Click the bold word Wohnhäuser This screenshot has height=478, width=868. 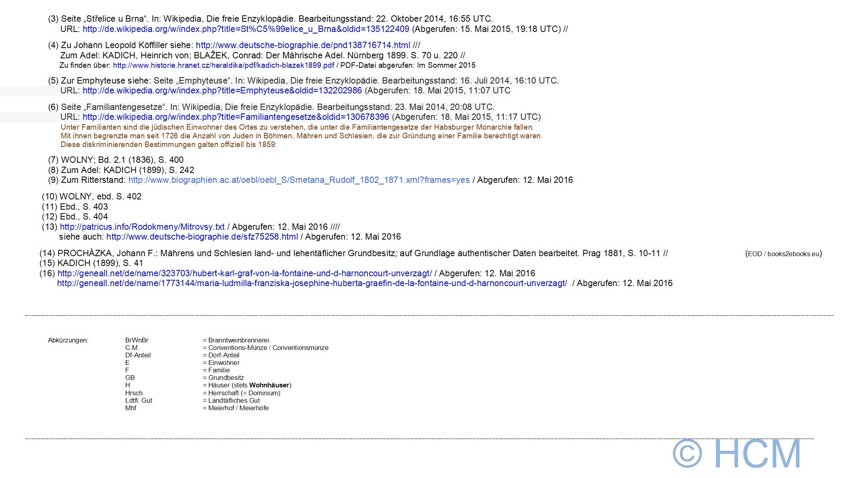click(x=269, y=385)
